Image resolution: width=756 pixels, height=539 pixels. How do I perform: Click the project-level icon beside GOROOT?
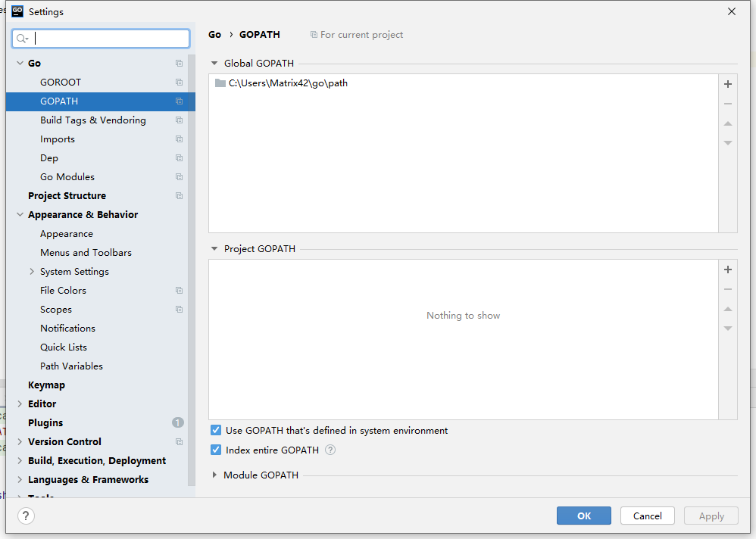point(180,83)
